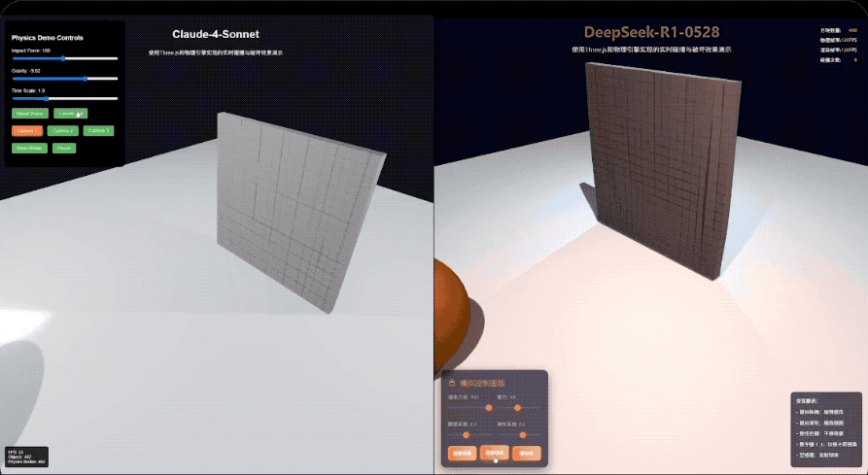
Task: Click the Chinese subtitle under DeepSeek-R1-0528
Action: pos(651,50)
